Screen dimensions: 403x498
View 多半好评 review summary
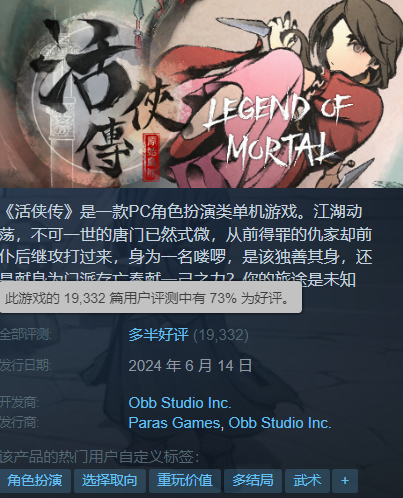coord(158,335)
